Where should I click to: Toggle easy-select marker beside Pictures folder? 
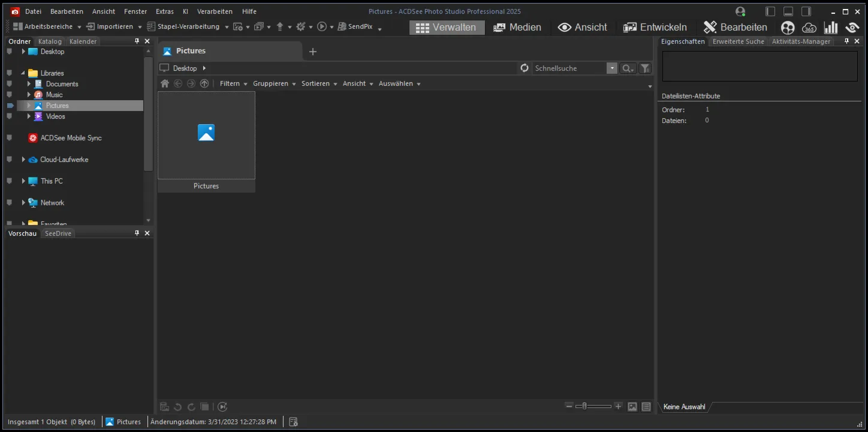[x=10, y=106]
